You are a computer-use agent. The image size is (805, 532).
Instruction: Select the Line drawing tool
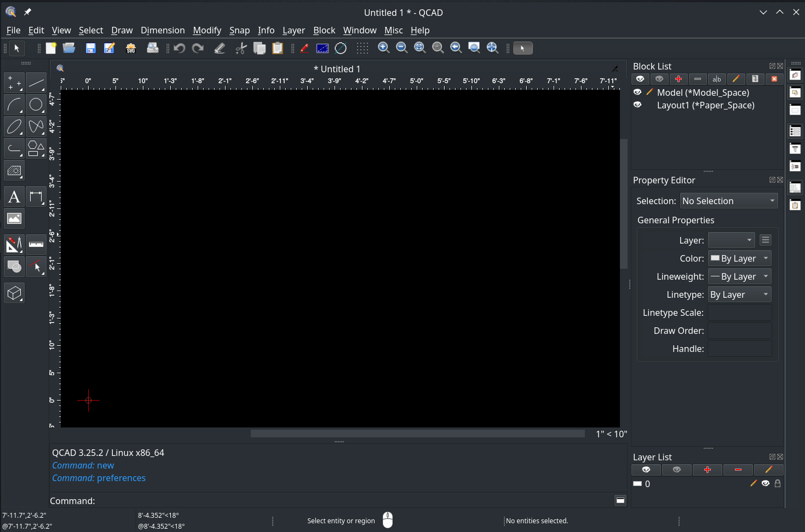point(36,83)
